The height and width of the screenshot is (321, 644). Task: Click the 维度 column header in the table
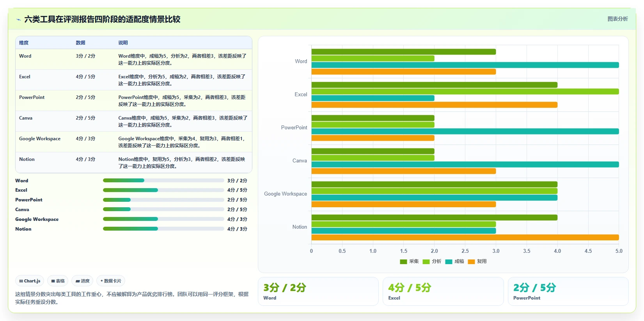click(x=24, y=43)
